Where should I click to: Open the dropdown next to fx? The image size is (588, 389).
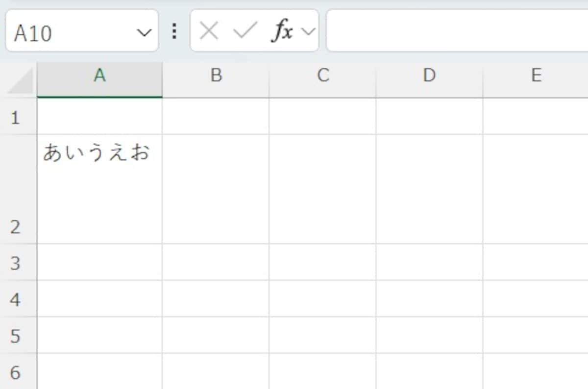point(308,32)
